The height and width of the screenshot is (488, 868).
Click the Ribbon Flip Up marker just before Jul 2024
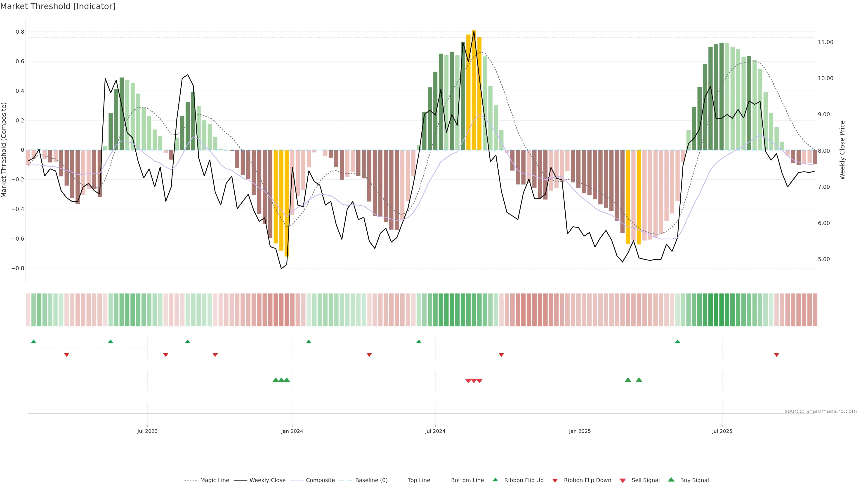(418, 342)
